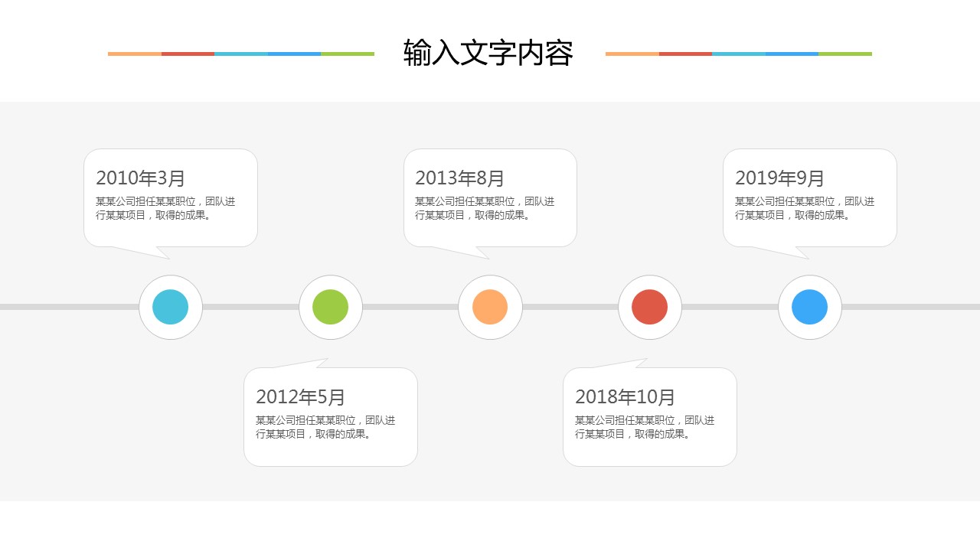Click description text under 2018年10月
The width and height of the screenshot is (980, 551).
pyautogui.click(x=645, y=427)
